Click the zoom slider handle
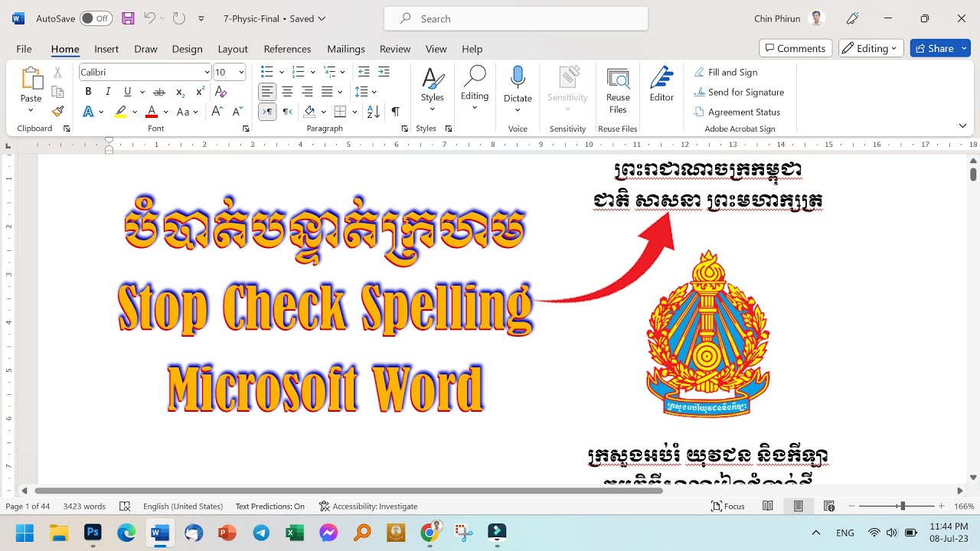The image size is (980, 551). (x=902, y=506)
